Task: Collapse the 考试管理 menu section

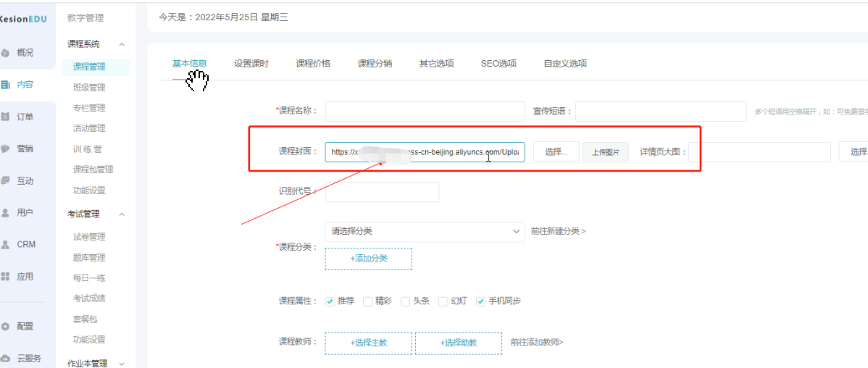Action: (x=122, y=214)
